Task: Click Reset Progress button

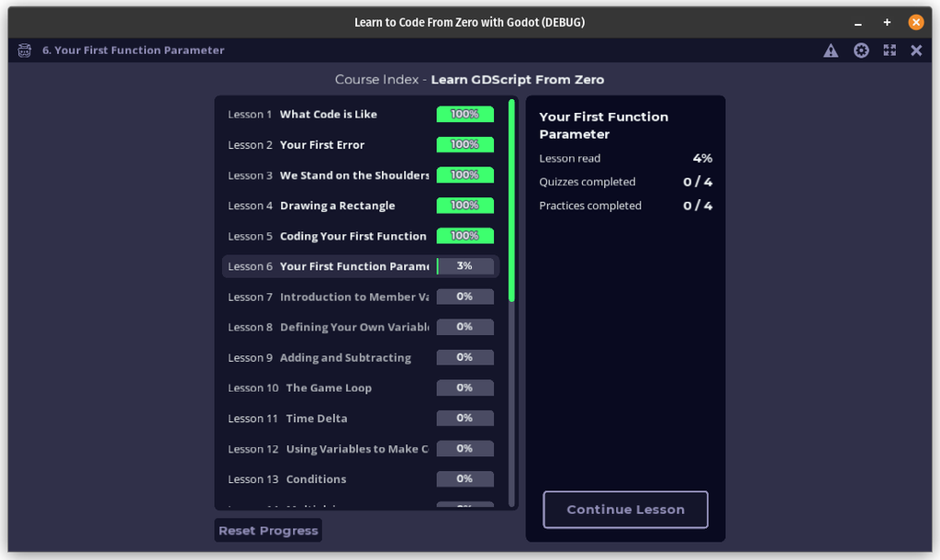Action: coord(268,531)
